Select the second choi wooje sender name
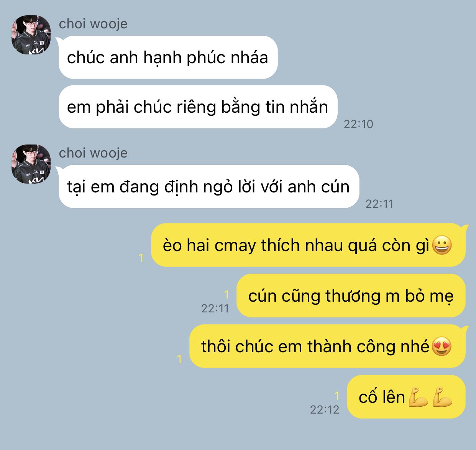The height and width of the screenshot is (450, 476). (x=93, y=153)
